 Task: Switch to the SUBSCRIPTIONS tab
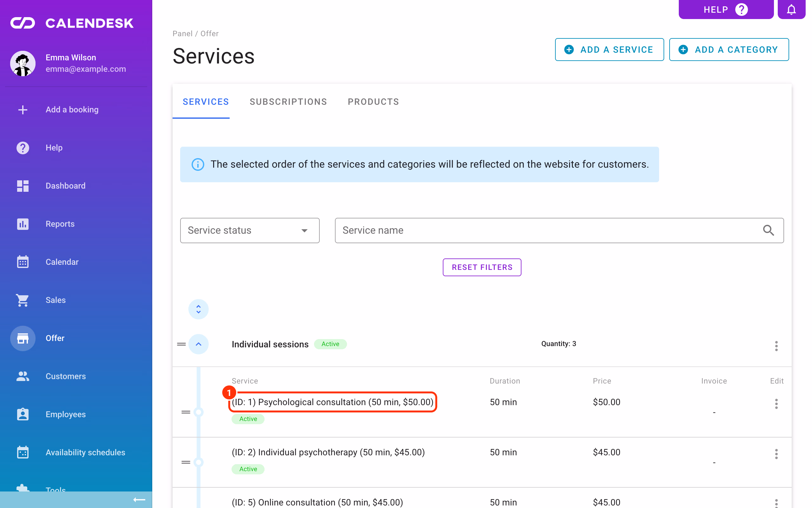[288, 102]
